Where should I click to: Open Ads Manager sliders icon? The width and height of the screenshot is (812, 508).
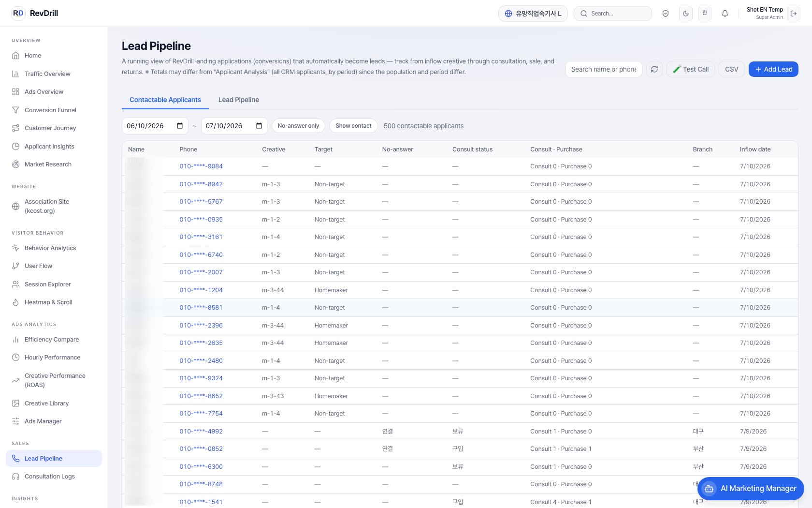(15, 421)
